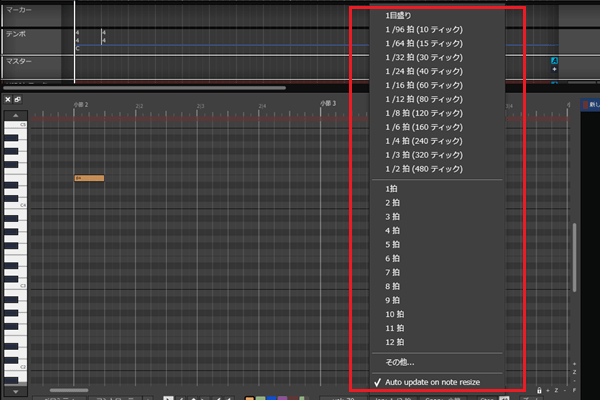This screenshot has height=400, width=600.
Task: Choose the 4拍 entry in menu
Action: (392, 230)
